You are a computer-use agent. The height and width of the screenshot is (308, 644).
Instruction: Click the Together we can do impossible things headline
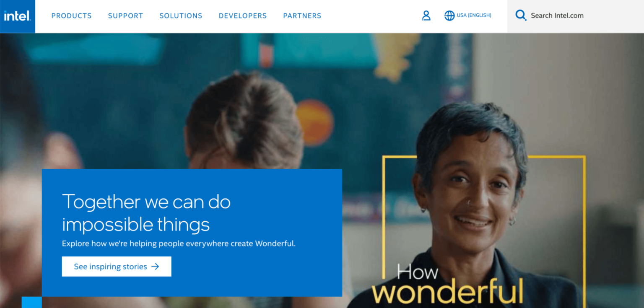pos(146,213)
